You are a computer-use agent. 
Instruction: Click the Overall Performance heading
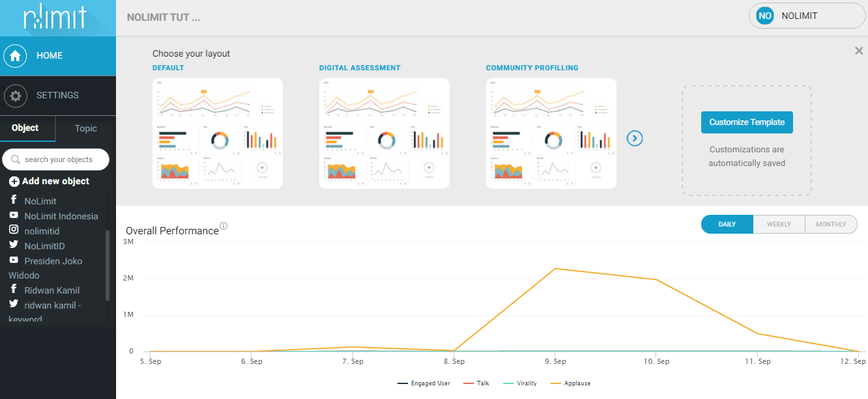click(x=172, y=231)
